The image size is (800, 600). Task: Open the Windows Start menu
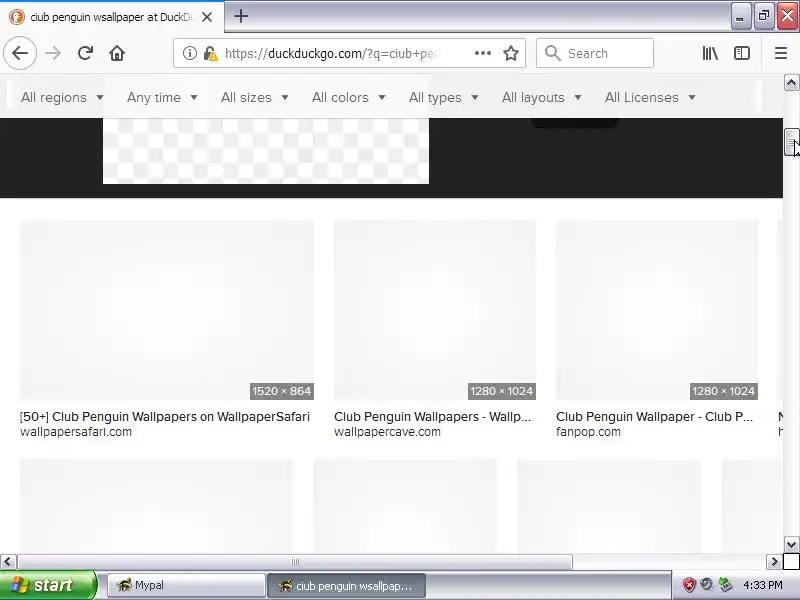pyautogui.click(x=48, y=585)
